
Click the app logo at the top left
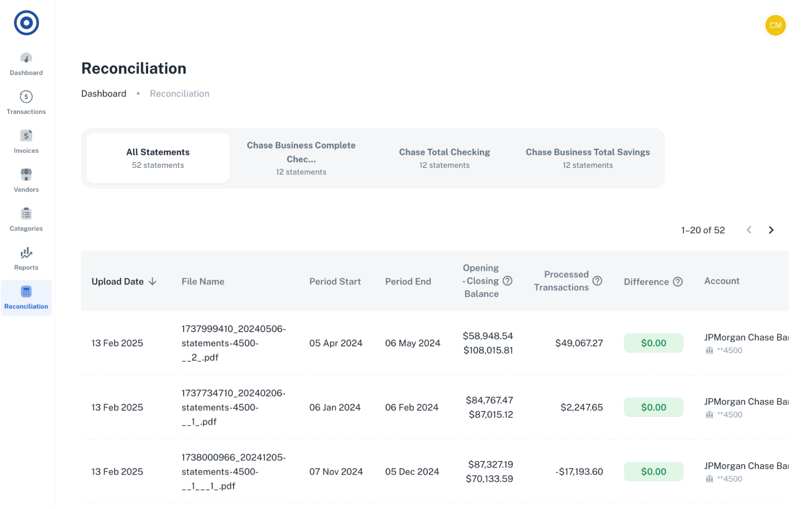(26, 23)
